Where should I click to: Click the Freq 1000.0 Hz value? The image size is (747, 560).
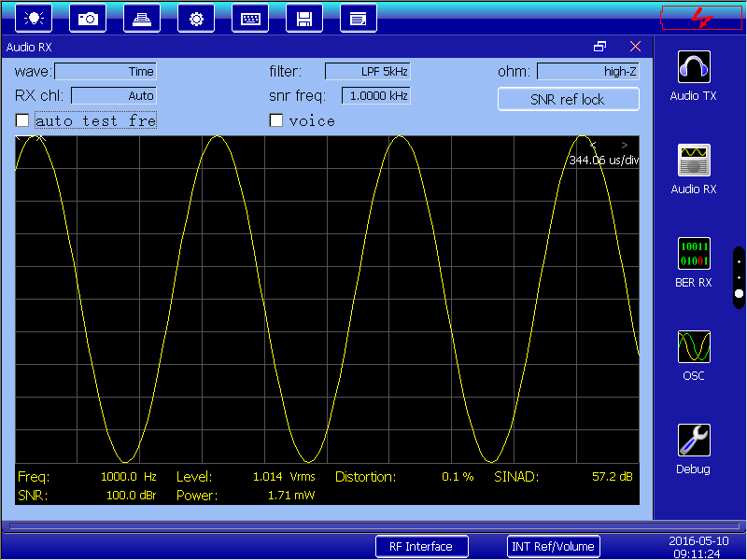pyautogui.click(x=128, y=477)
